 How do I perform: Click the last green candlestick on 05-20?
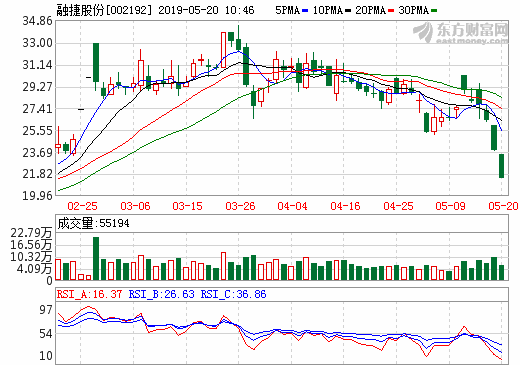click(501, 166)
